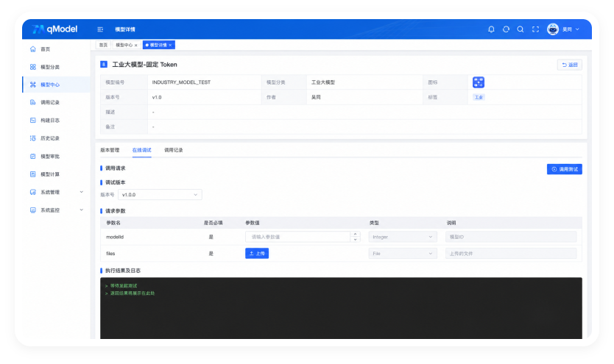The image size is (614, 364).
Task: Open the 调用记录 tab beside 在线调试
Action: point(174,150)
